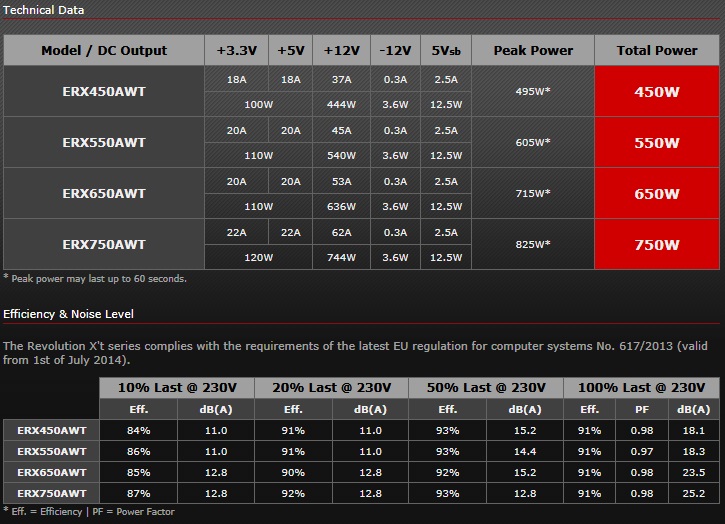Select ERX750AWT in the Technical Data table

pyautogui.click(x=104, y=244)
